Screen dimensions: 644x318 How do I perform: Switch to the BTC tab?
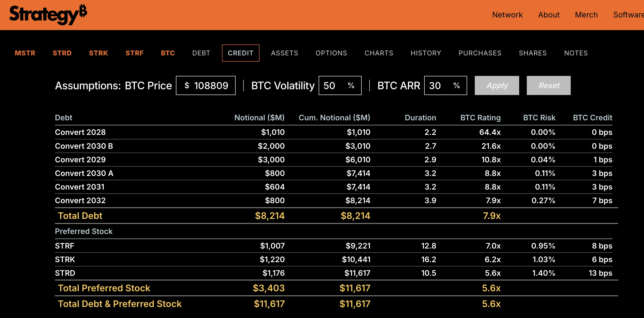coord(168,53)
